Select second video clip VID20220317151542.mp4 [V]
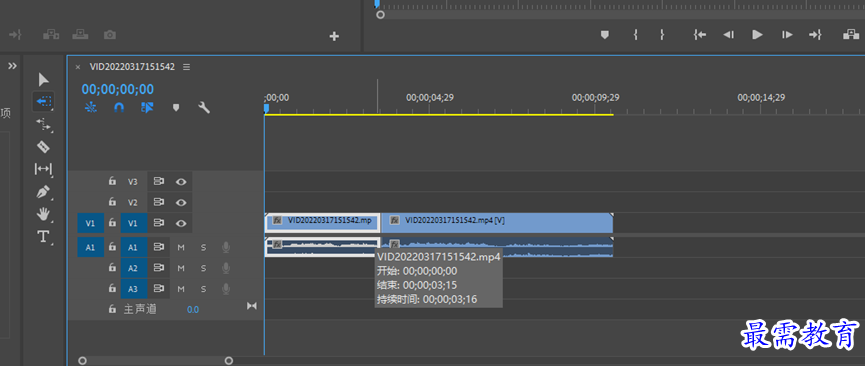 pyautogui.click(x=497, y=222)
